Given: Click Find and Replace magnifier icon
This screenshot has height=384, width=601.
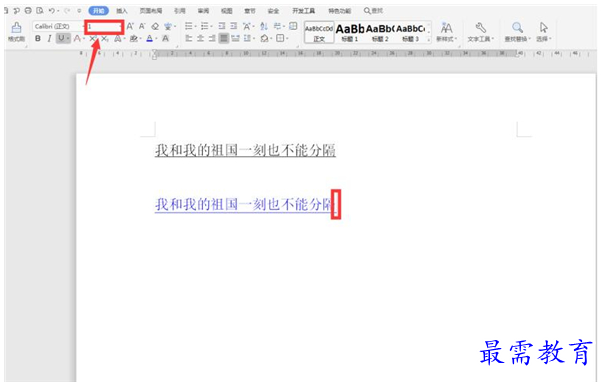Looking at the screenshot, I should tap(517, 28).
